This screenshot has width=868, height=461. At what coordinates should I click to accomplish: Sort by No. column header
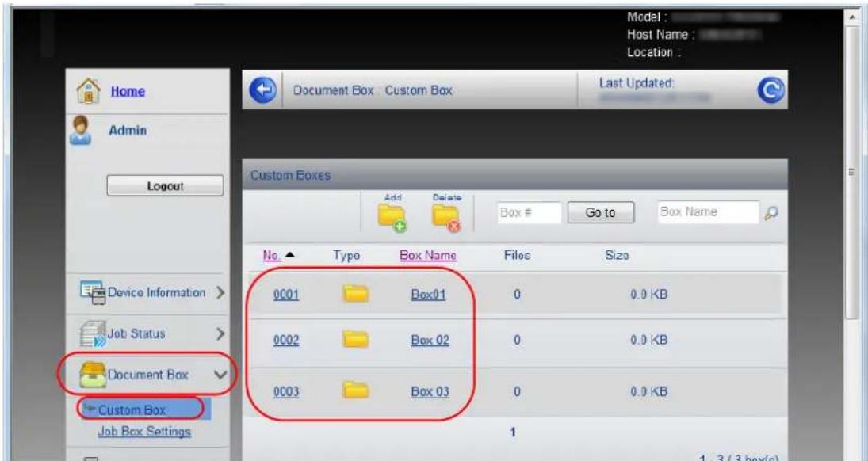pyautogui.click(x=273, y=255)
